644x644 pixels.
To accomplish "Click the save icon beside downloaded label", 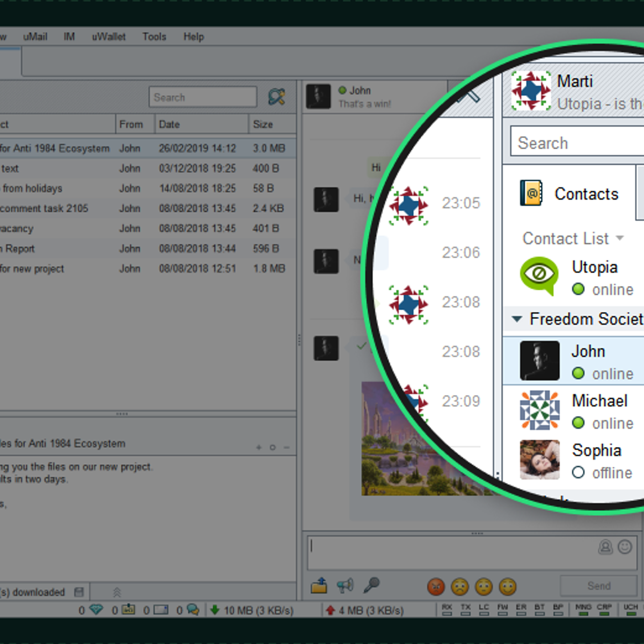I will coord(79,592).
